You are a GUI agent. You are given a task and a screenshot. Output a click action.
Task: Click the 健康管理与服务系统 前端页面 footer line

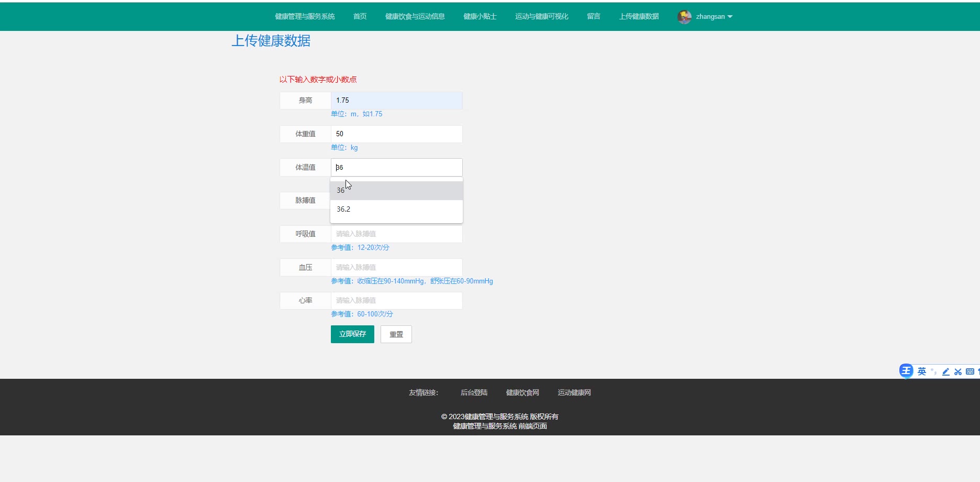(x=500, y=426)
